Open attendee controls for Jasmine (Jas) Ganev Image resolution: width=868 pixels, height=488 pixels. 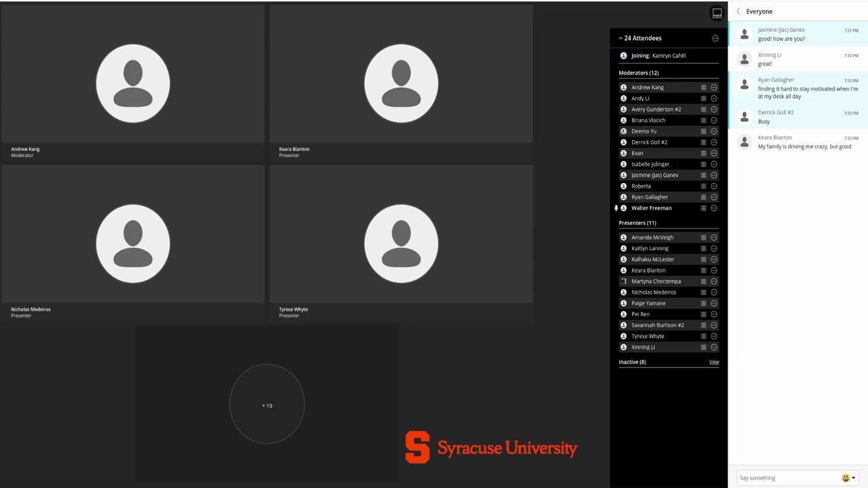714,175
